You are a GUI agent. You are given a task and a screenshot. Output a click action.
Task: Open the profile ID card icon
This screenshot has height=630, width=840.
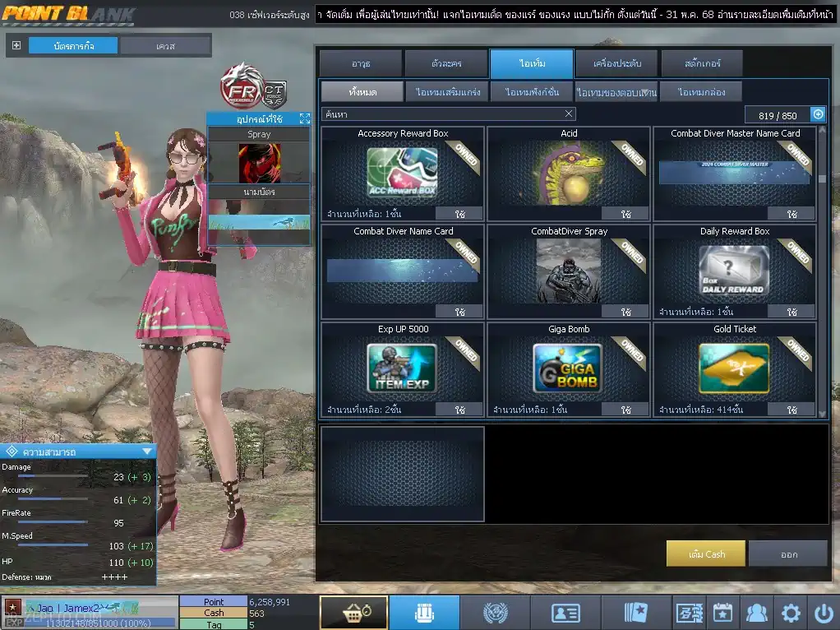(565, 613)
